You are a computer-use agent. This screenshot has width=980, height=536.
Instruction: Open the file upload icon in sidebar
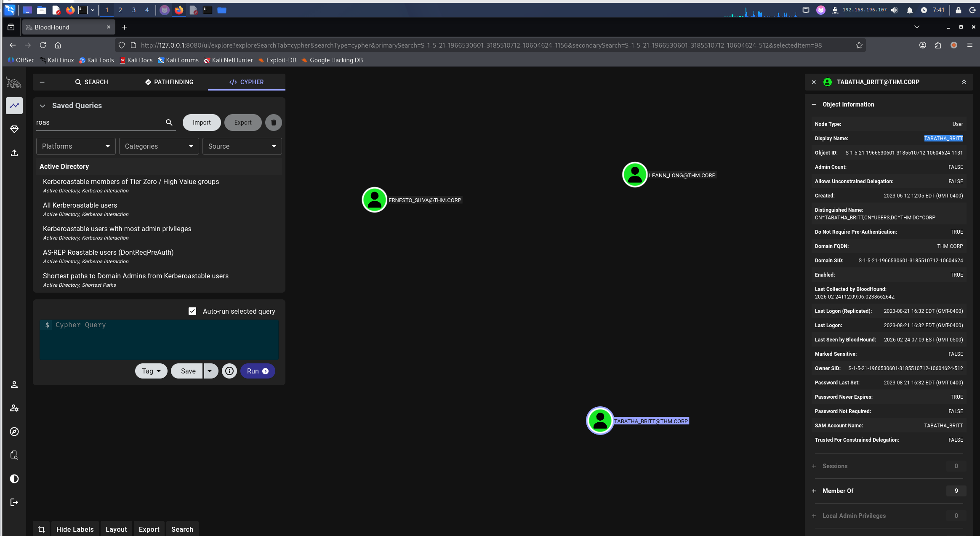14,153
